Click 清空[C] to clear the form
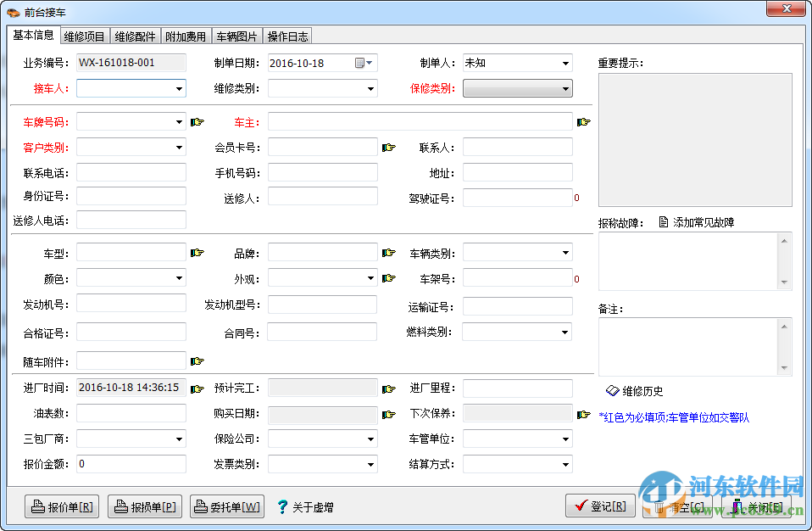This screenshot has width=812, height=531. 680,505
